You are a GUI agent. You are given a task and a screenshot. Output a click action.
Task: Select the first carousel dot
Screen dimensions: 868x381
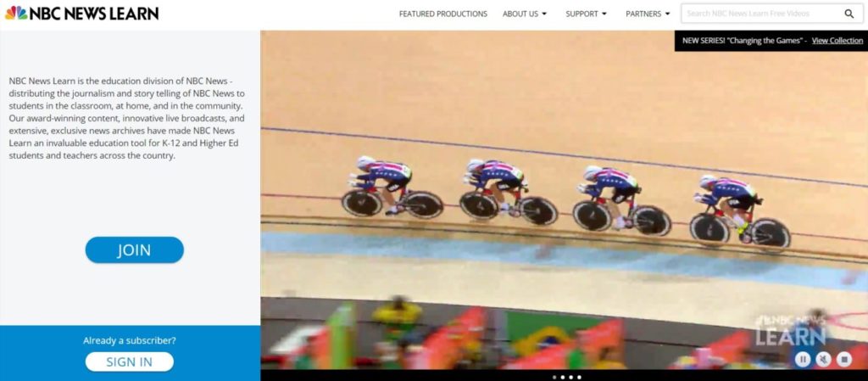click(x=554, y=377)
